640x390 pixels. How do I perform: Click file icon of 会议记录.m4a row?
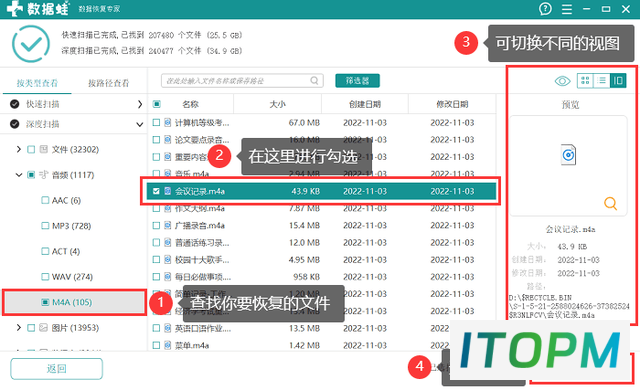pos(167,191)
